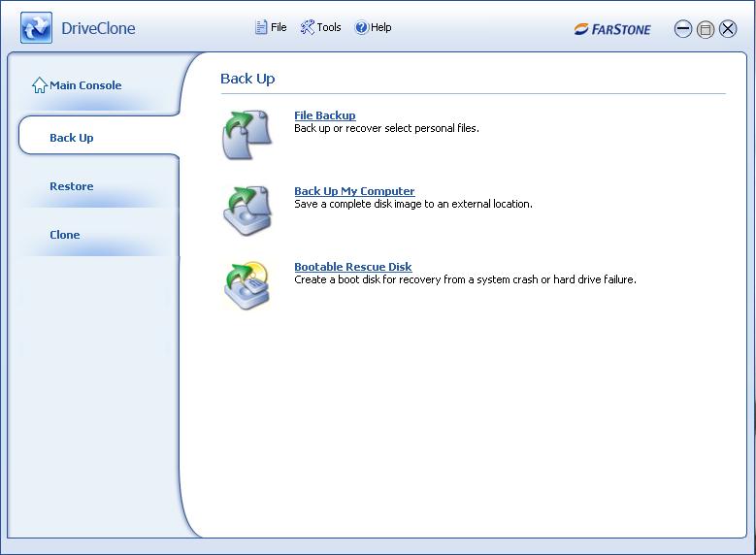This screenshot has height=555, width=756.
Task: Switch to the Clone section
Action: (x=65, y=235)
